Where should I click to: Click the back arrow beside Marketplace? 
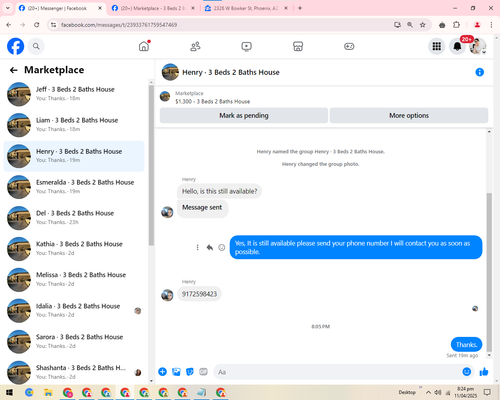click(14, 70)
